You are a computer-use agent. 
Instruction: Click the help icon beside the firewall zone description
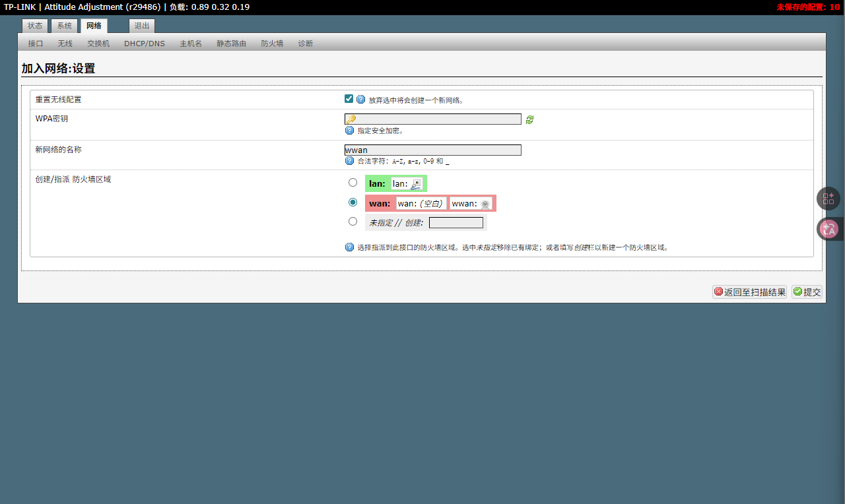[x=349, y=247]
